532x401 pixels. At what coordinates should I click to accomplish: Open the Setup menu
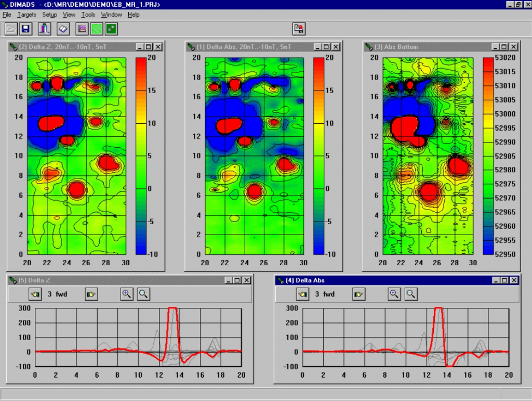49,15
